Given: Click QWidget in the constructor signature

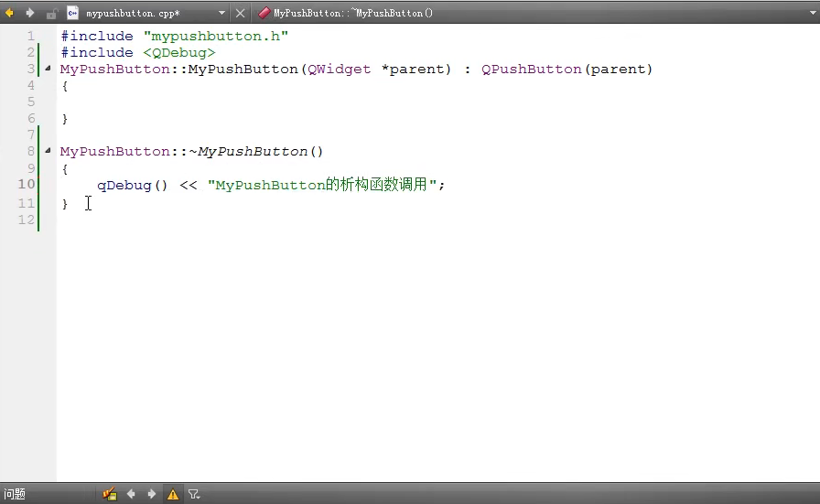Looking at the screenshot, I should pos(339,69).
